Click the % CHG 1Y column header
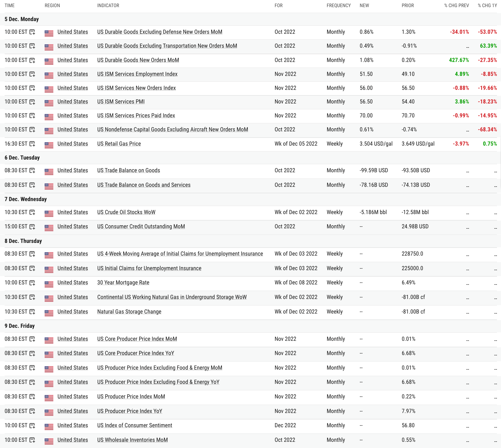This screenshot has width=501, height=448. coord(487,6)
